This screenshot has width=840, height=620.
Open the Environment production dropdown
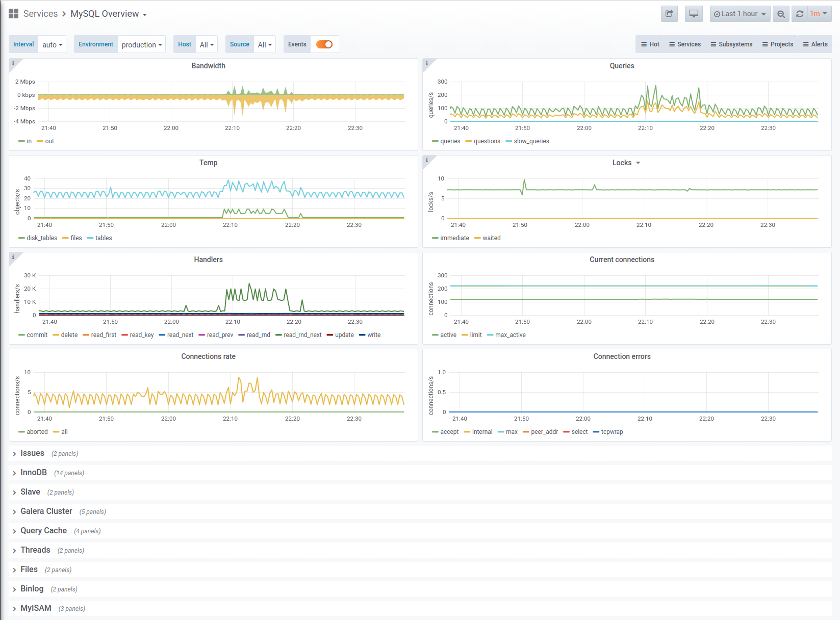[x=141, y=44]
